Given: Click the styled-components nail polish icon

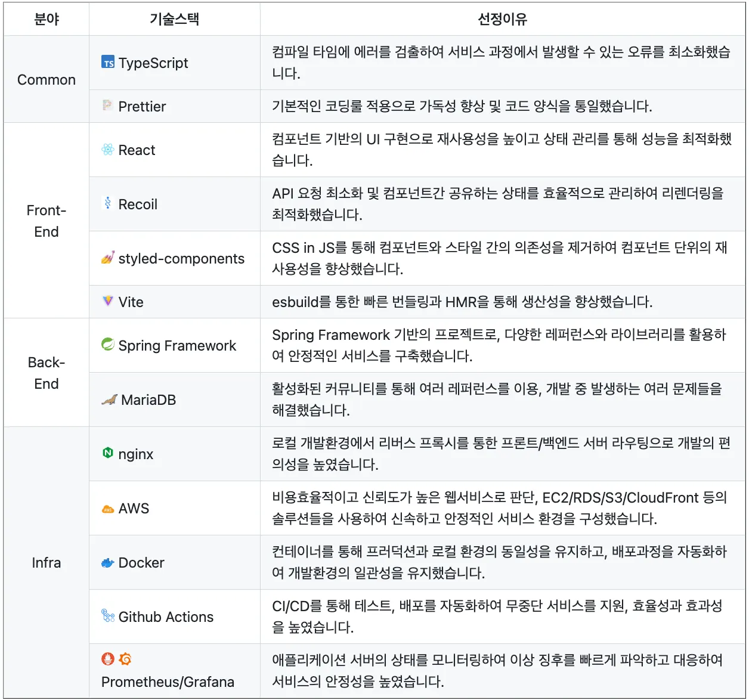Looking at the screenshot, I should point(108,258).
